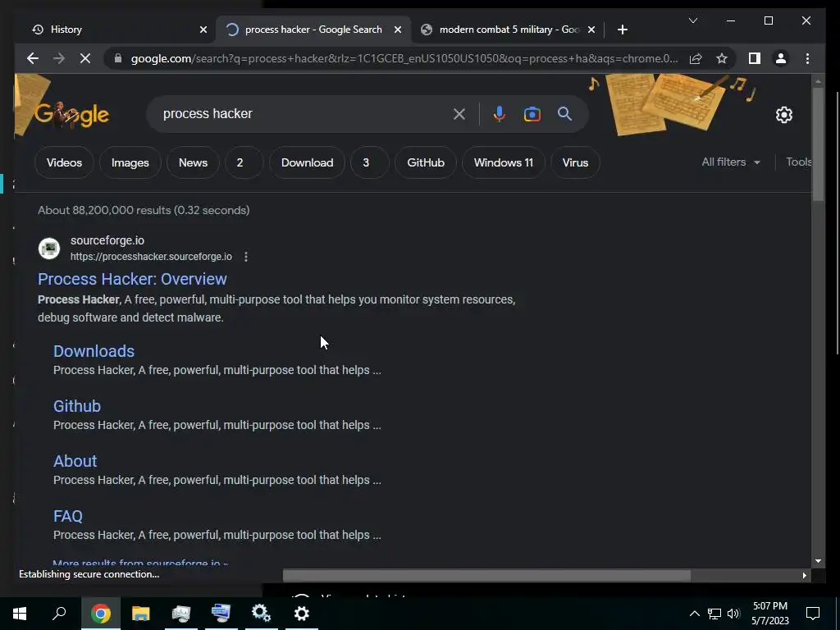Click the About 88,200,000 results text
Viewport: 840px width, 630px height.
click(x=144, y=210)
